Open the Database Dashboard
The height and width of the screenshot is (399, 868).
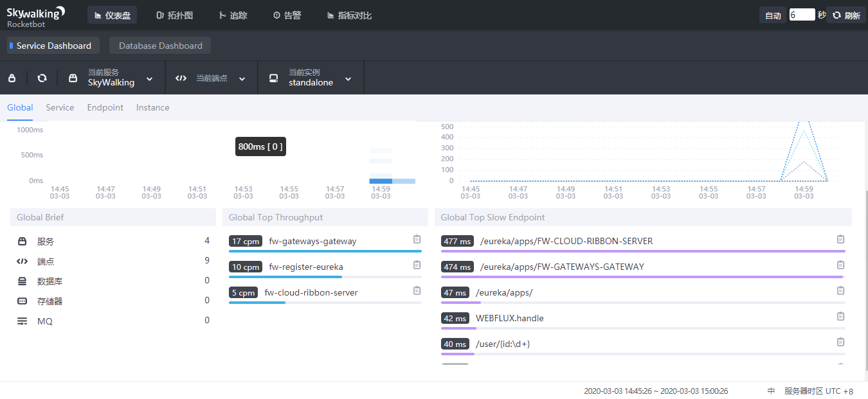coord(160,46)
